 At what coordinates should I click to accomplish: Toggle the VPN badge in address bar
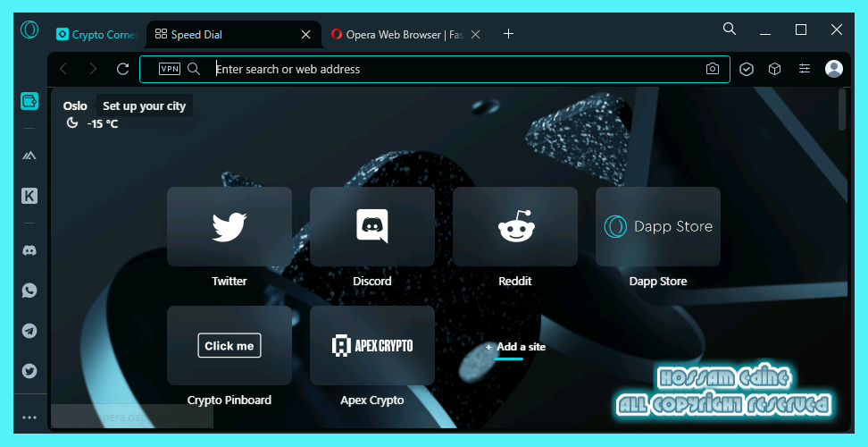point(170,69)
